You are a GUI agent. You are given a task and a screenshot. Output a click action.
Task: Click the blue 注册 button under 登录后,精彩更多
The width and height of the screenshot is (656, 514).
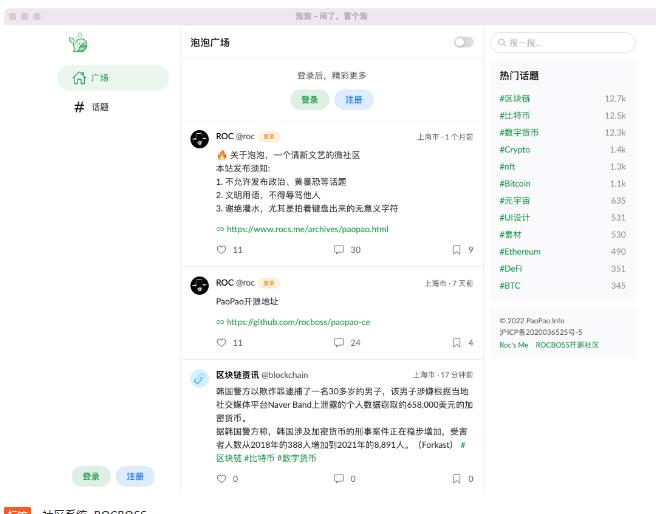click(x=354, y=100)
